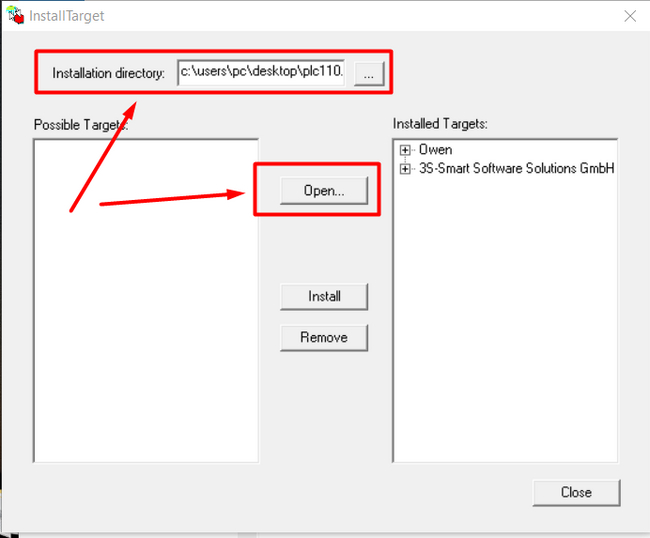
Task: Select 3S-Smart Software Solutions GmbH entry
Action: tap(517, 168)
